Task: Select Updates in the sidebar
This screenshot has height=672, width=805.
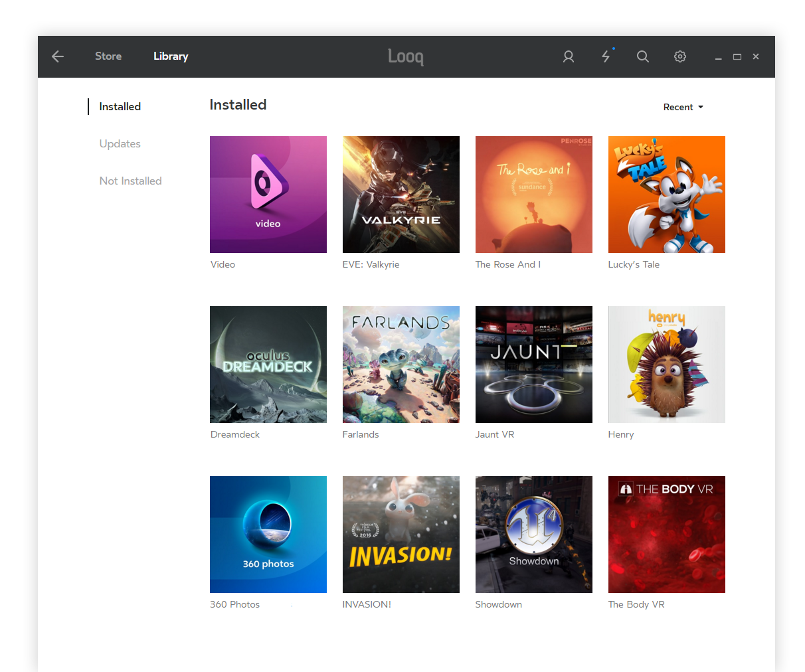Action: (120, 143)
